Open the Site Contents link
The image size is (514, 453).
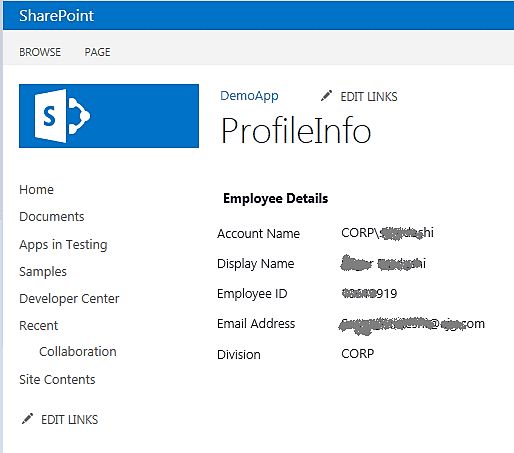[57, 380]
